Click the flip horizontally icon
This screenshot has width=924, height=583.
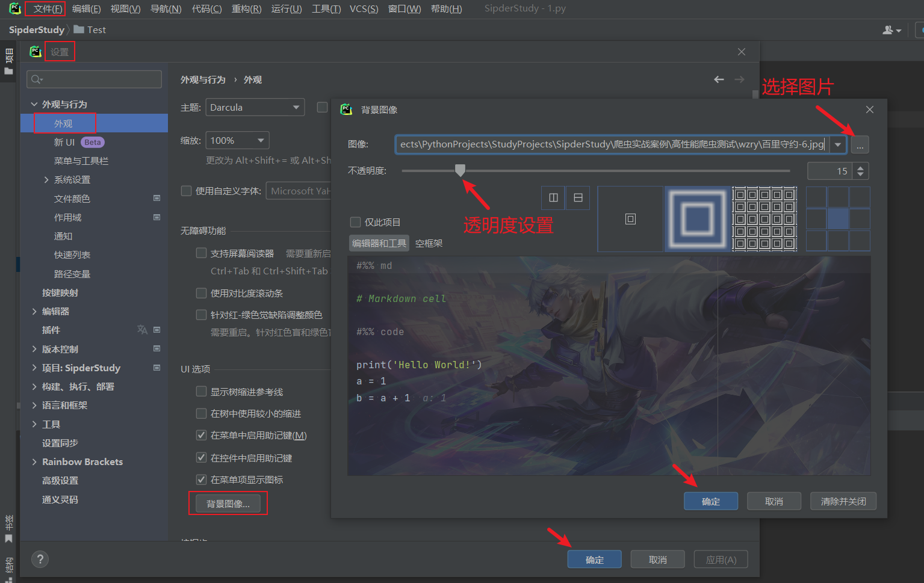pos(553,197)
